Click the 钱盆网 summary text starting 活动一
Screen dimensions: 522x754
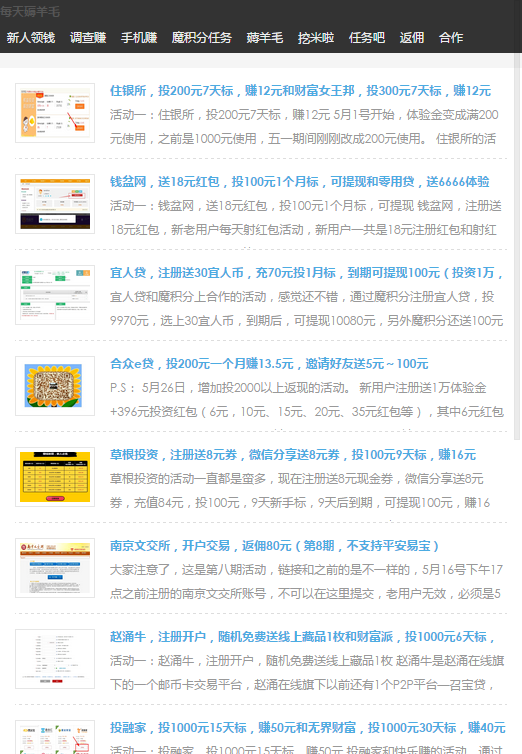306,217
